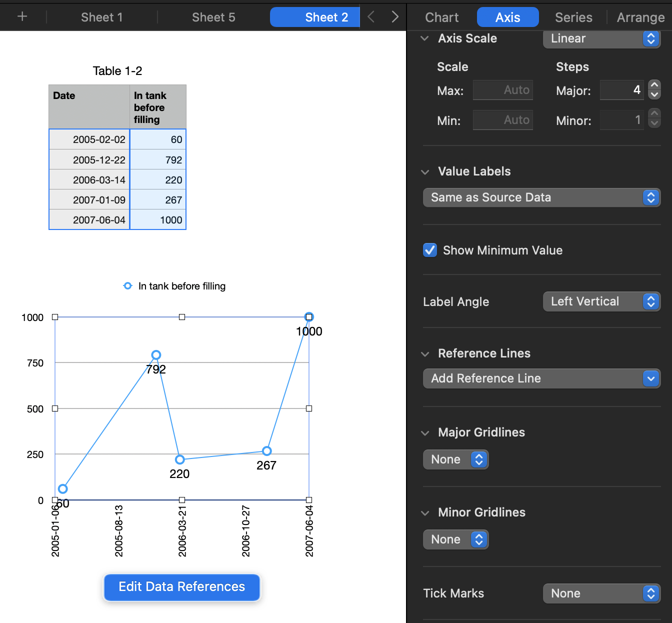Switch to the Series tab

point(573,17)
